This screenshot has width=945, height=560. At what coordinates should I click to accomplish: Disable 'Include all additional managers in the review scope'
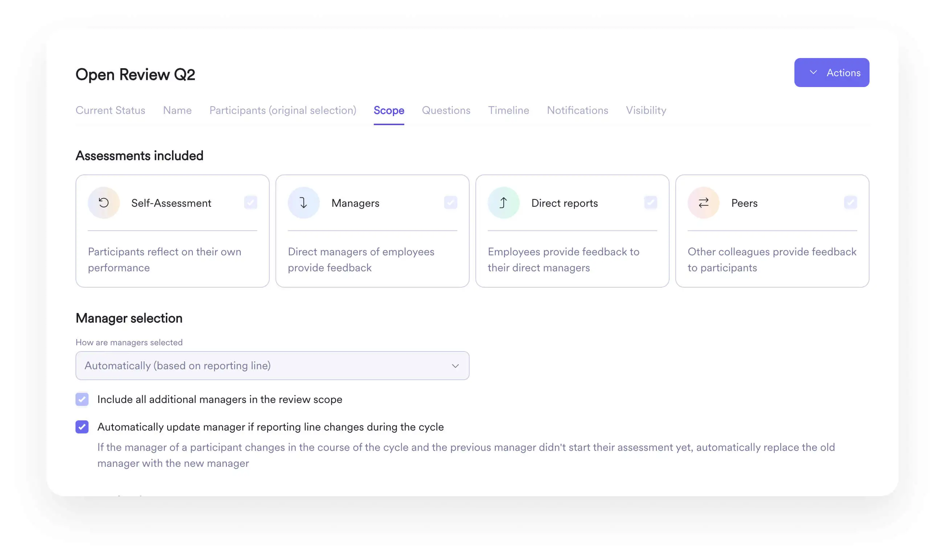[82, 399]
